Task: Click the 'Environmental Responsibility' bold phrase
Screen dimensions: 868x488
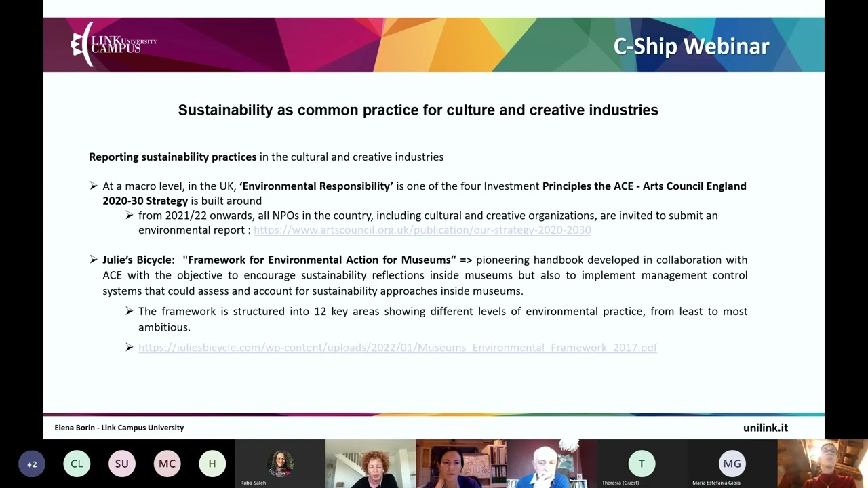Action: click(316, 186)
